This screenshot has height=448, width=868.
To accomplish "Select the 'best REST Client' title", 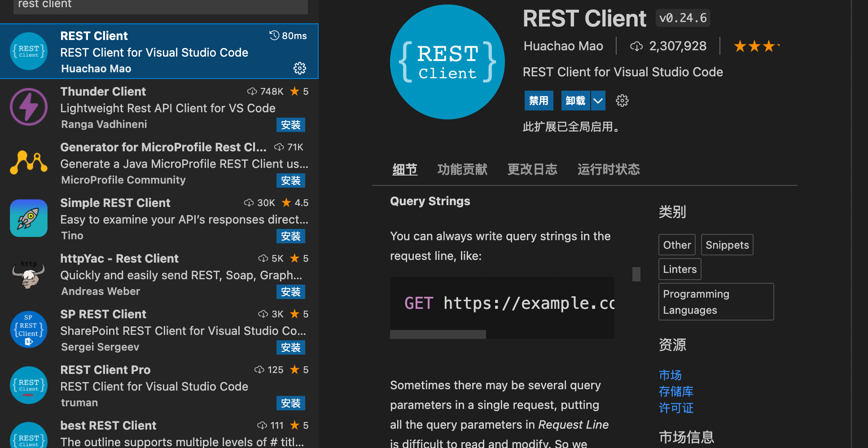I will 108,426.
